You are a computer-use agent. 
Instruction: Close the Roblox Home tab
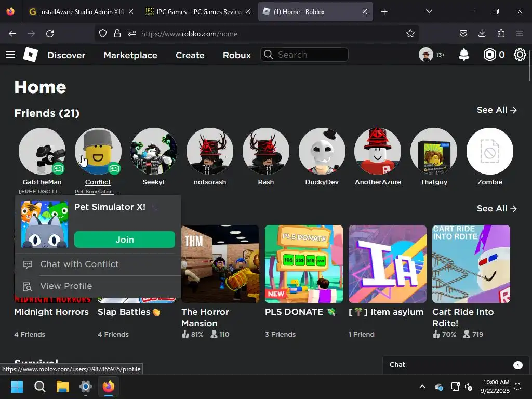tap(364, 11)
